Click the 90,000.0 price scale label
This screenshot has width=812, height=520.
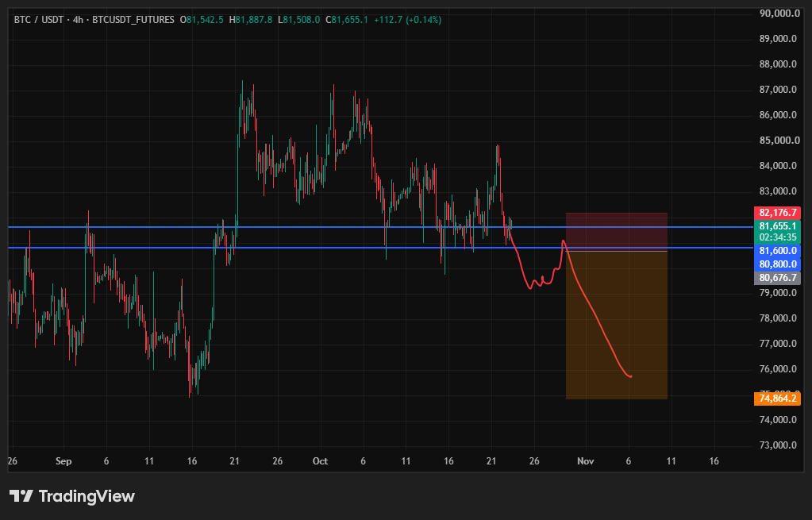[778, 13]
